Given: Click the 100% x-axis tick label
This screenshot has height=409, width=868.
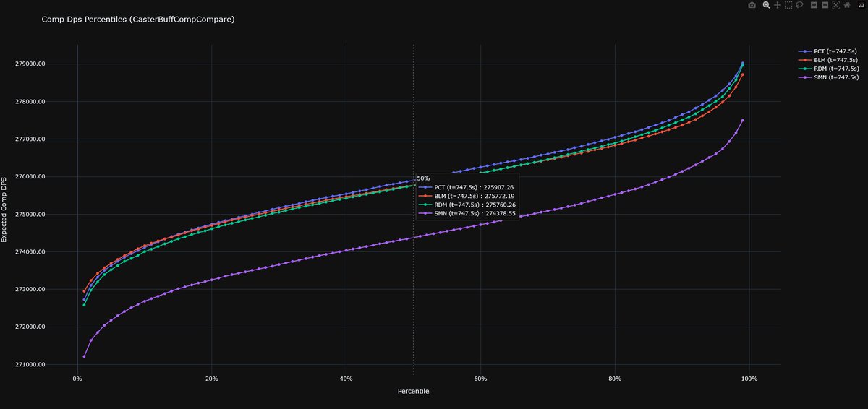Looking at the screenshot, I should tap(749, 378).
